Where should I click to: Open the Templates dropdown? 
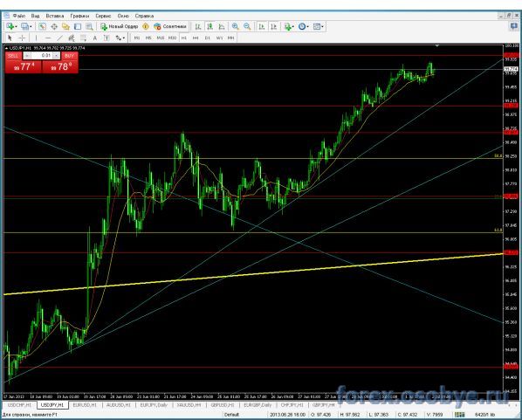click(x=319, y=27)
